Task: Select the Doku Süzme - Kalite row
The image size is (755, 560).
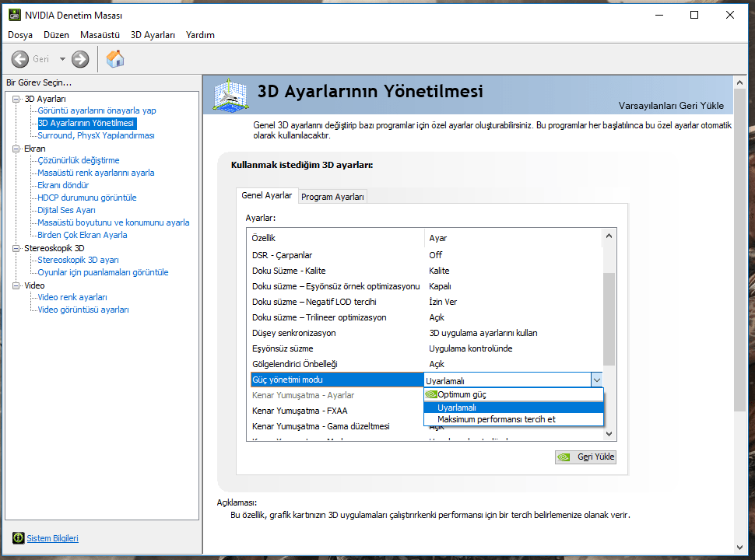Action: 426,271
